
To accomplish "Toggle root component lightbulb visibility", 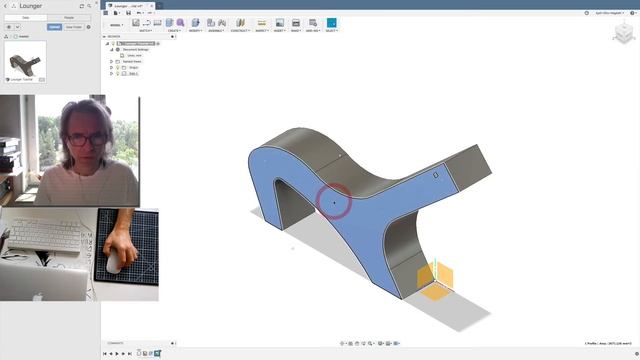I will (x=113, y=43).
